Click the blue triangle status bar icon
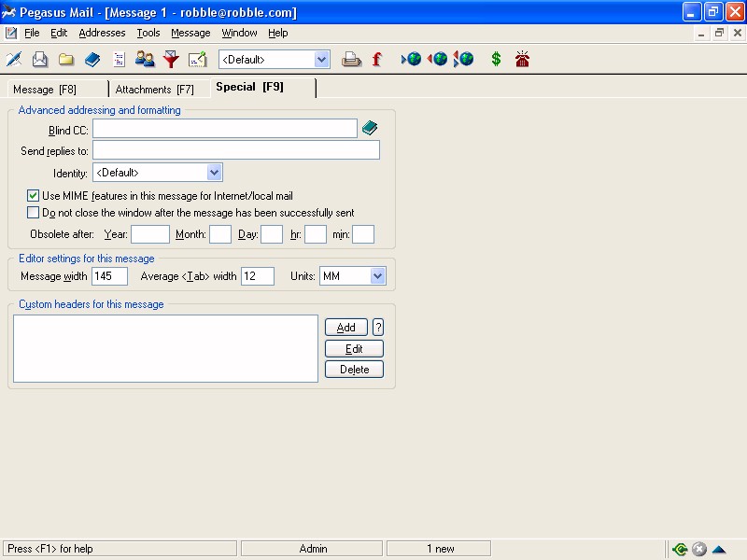 tap(719, 550)
